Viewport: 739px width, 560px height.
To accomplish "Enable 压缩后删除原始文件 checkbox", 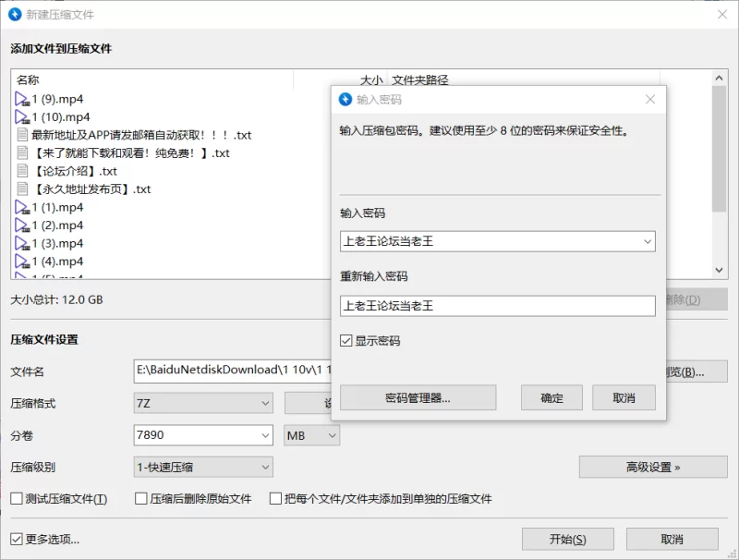I will [x=141, y=498].
